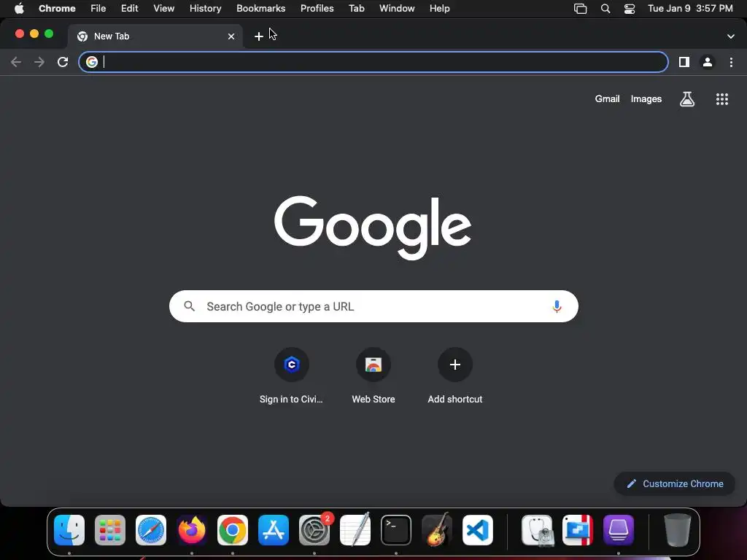Open the Sign in to Civi... shortcut
The height and width of the screenshot is (560, 747).
click(x=292, y=376)
